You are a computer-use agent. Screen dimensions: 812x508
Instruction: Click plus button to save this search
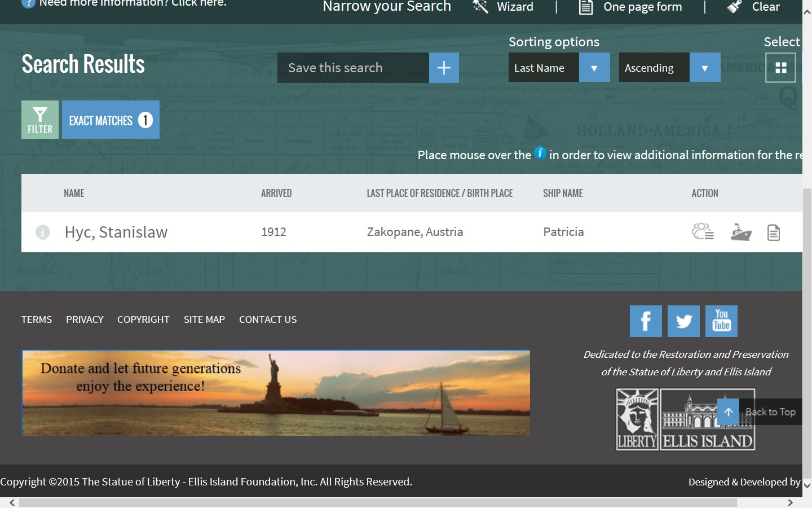444,68
